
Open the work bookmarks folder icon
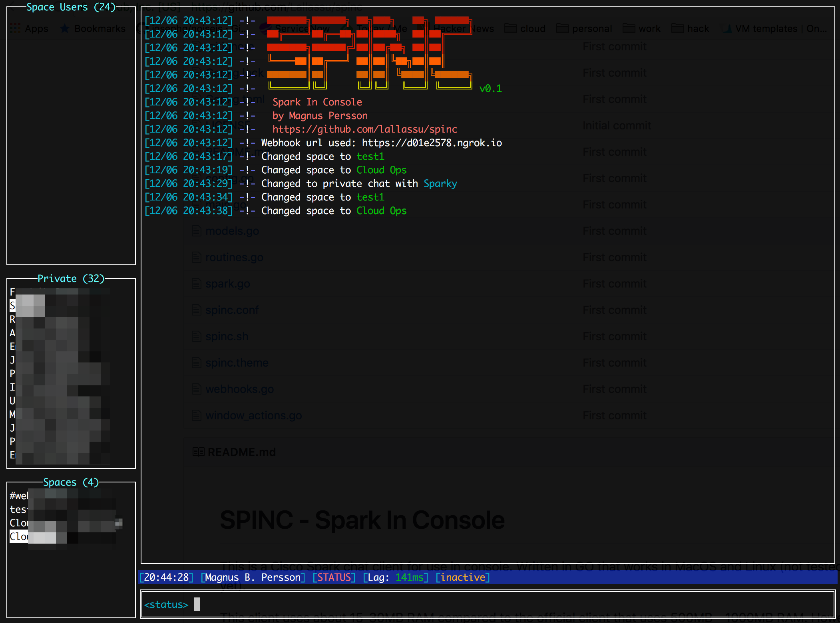(629, 29)
